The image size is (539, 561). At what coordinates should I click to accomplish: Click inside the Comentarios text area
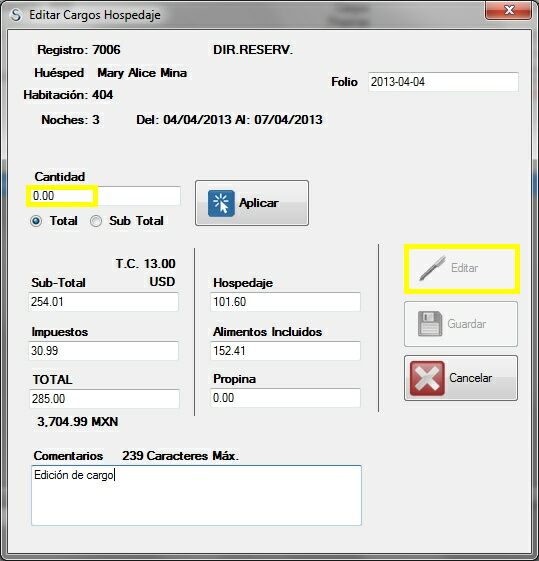click(x=196, y=495)
